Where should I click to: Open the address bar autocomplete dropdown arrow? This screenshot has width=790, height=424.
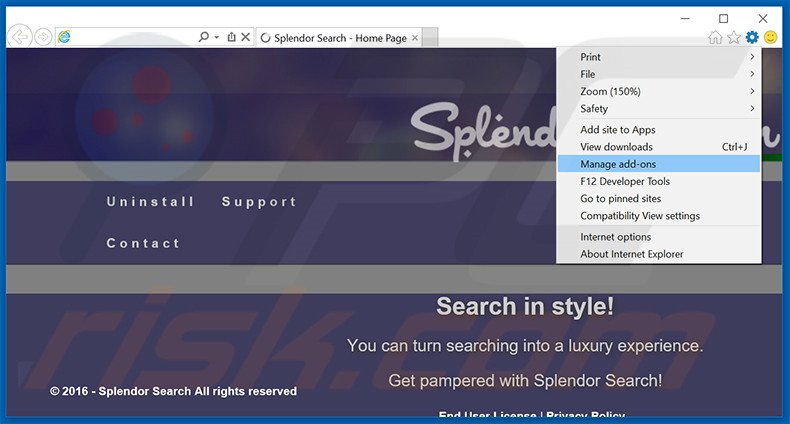216,37
